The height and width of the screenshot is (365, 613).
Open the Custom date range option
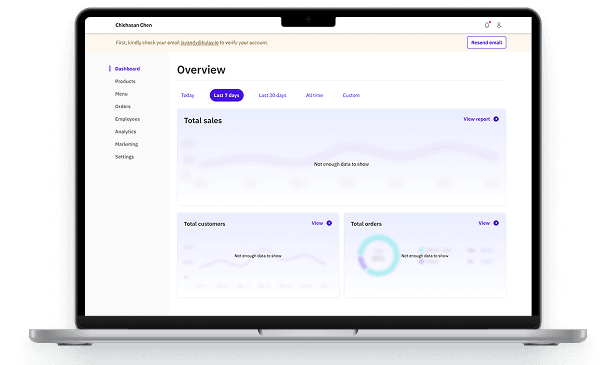point(351,95)
